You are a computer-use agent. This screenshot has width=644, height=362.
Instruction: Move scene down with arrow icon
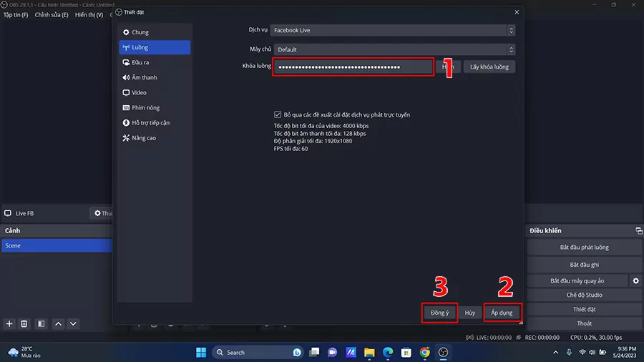point(73,324)
